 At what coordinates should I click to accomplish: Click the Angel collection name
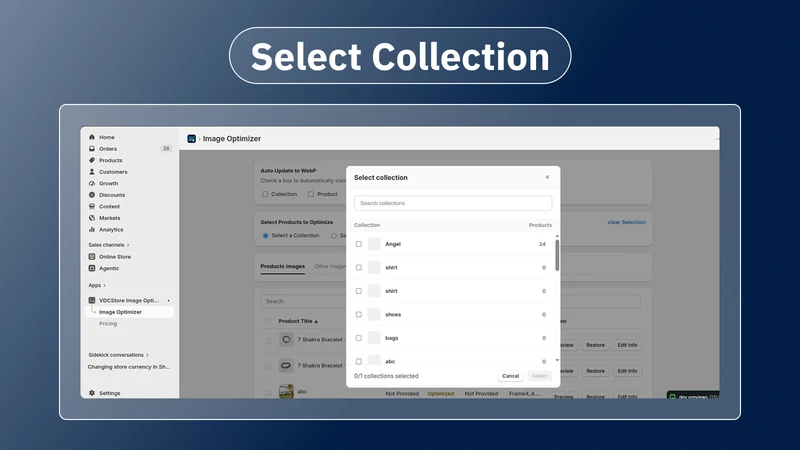(x=393, y=244)
